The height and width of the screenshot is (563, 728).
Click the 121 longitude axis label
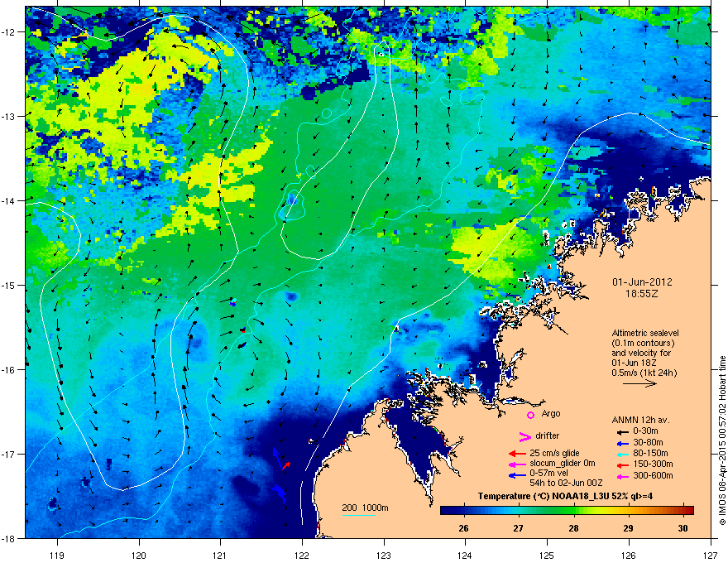click(220, 555)
